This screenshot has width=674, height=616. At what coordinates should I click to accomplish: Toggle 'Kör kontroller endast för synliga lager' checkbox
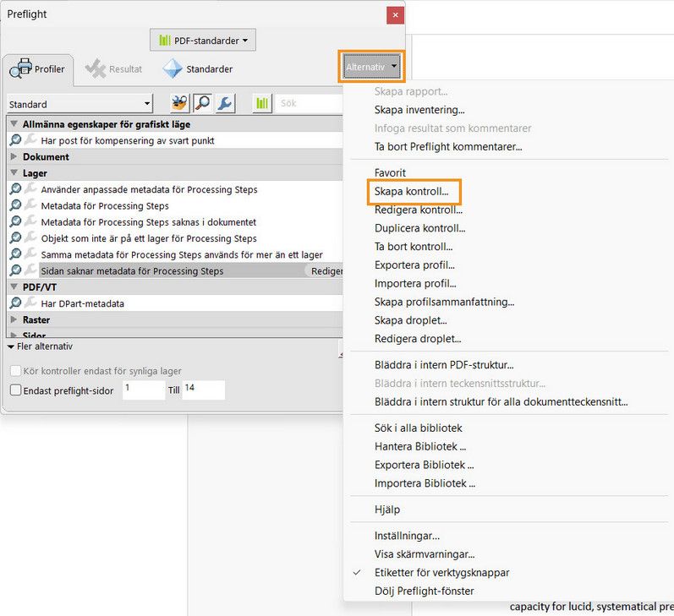click(15, 370)
